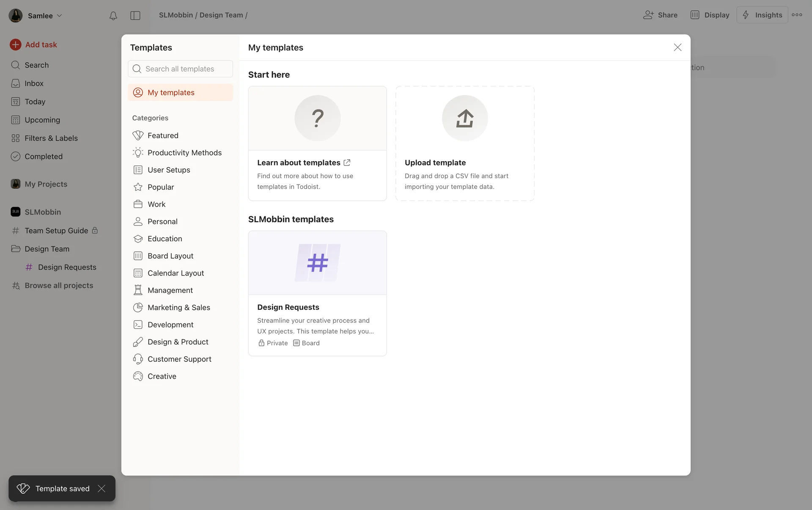Open Browse all projects

tap(59, 285)
